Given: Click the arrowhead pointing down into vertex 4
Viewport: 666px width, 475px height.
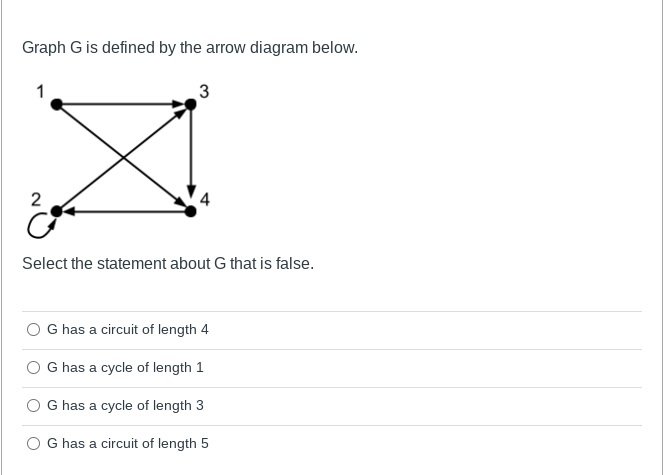Looking at the screenshot, I should point(190,192).
